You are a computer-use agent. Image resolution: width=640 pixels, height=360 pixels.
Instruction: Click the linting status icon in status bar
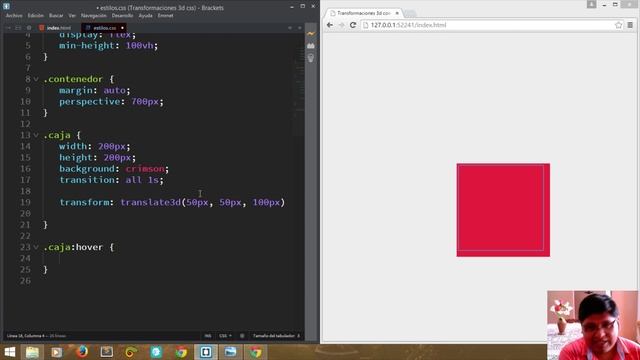[x=242, y=336]
